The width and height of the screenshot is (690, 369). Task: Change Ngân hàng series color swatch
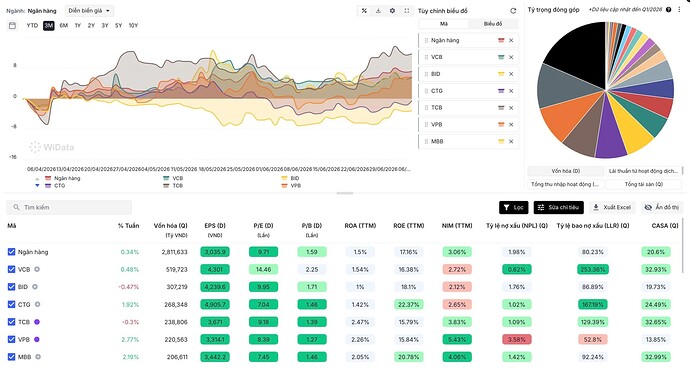(x=501, y=40)
